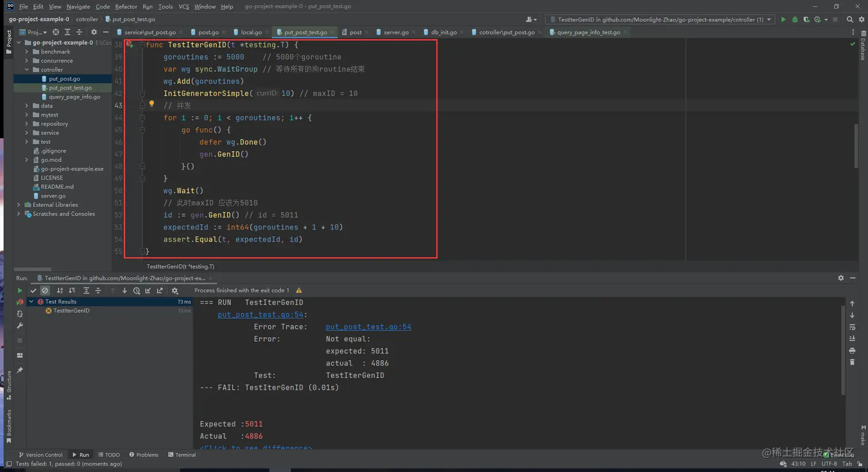Pin the Run tab

(20, 370)
